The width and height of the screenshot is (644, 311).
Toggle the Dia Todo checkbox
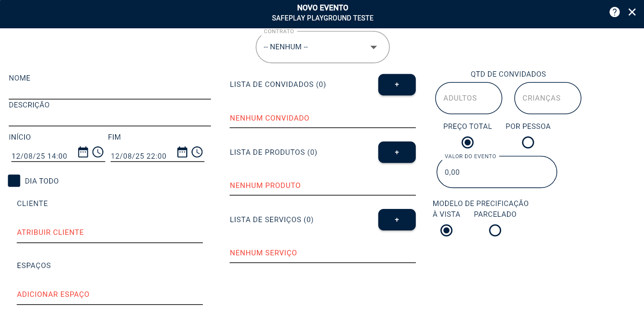(14, 181)
